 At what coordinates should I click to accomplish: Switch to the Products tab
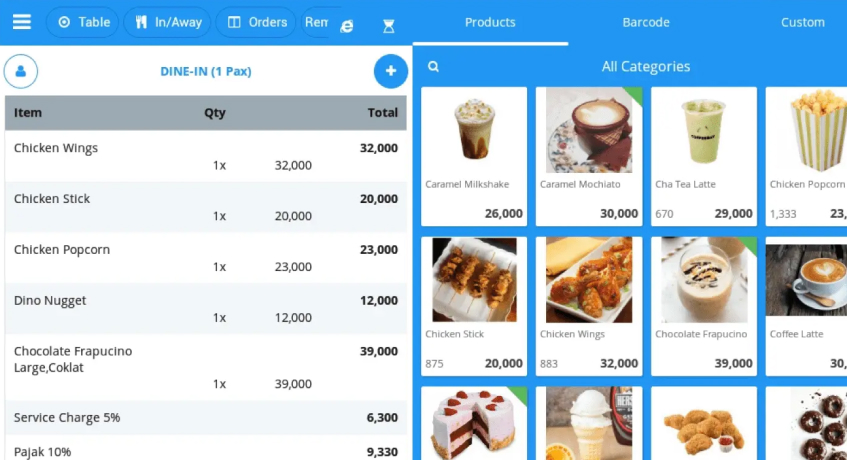coord(490,22)
